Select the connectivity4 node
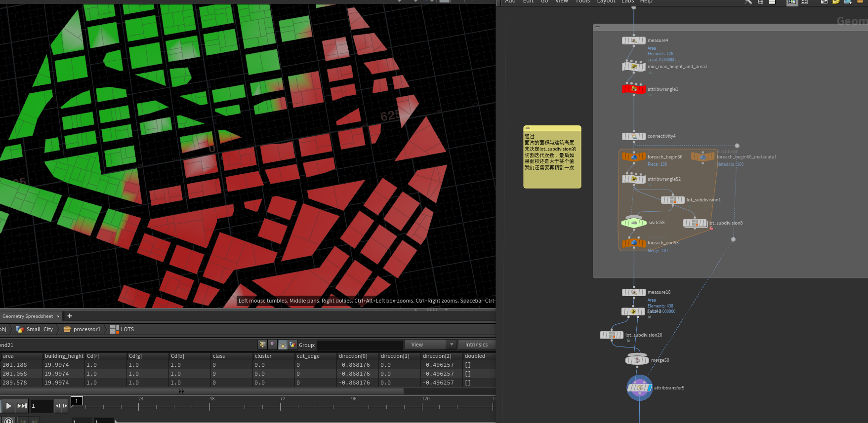 (x=634, y=136)
